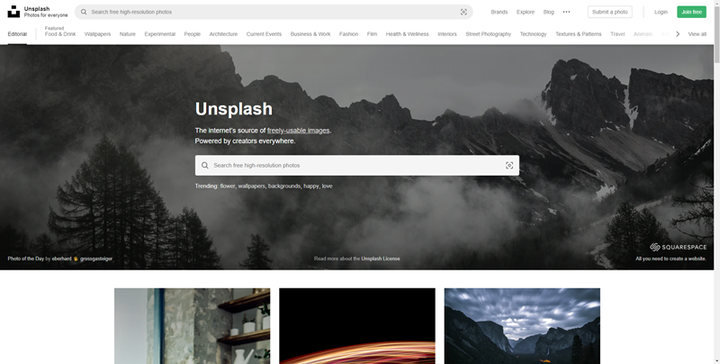Open the Architecture topic
Viewport: 720px width, 364px height.
click(223, 34)
